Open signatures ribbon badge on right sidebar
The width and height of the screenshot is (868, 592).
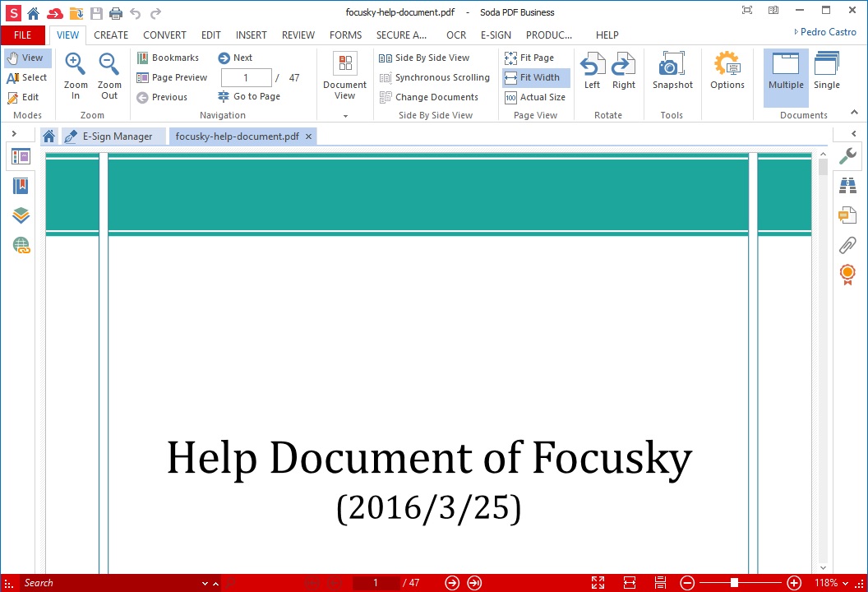tap(847, 275)
